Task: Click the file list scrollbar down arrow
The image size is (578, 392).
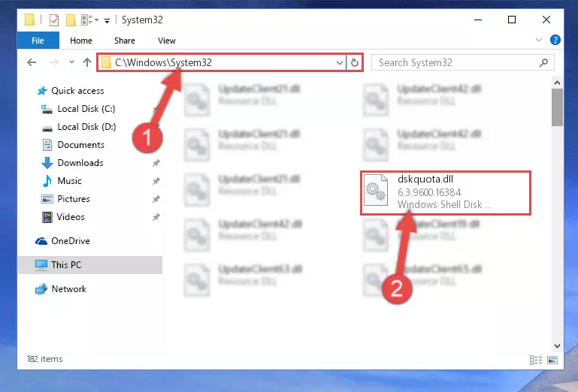Action: pyautogui.click(x=557, y=346)
